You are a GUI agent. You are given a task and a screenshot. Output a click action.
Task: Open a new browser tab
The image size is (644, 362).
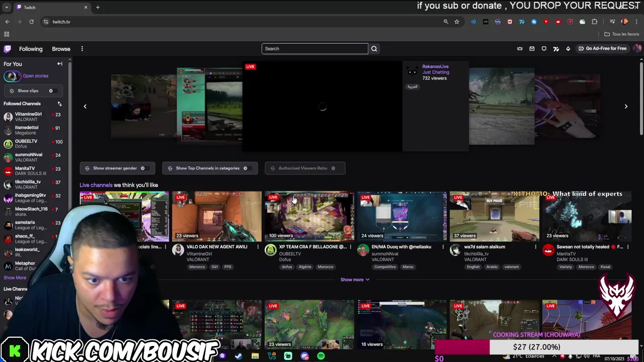[98, 8]
